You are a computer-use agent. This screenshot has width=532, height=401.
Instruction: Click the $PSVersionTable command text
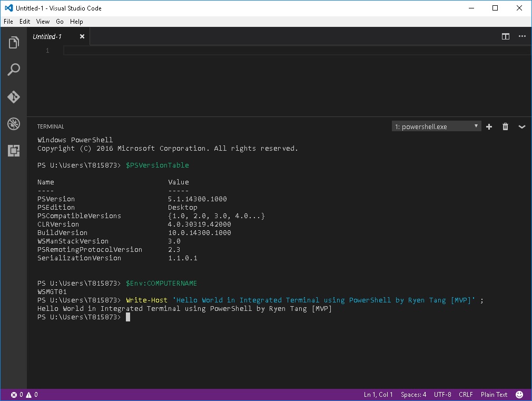tap(157, 165)
